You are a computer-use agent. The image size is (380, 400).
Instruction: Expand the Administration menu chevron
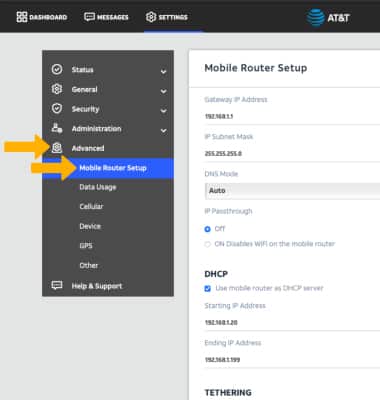163,130
